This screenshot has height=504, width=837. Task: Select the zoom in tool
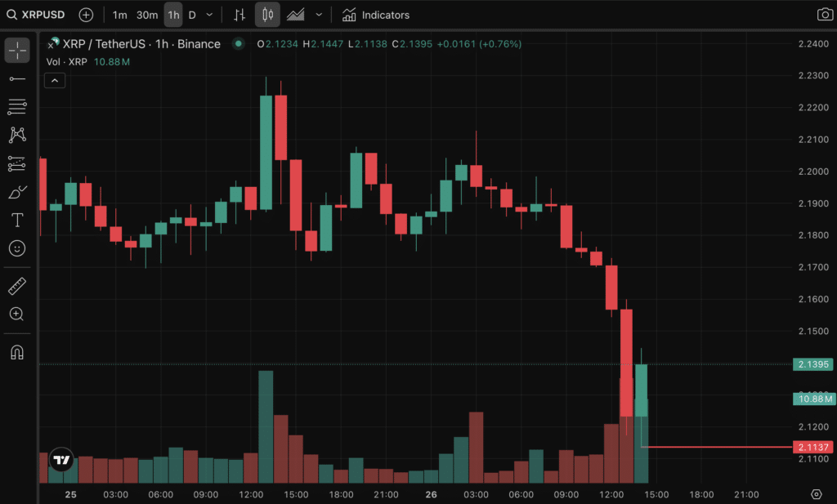(x=17, y=314)
